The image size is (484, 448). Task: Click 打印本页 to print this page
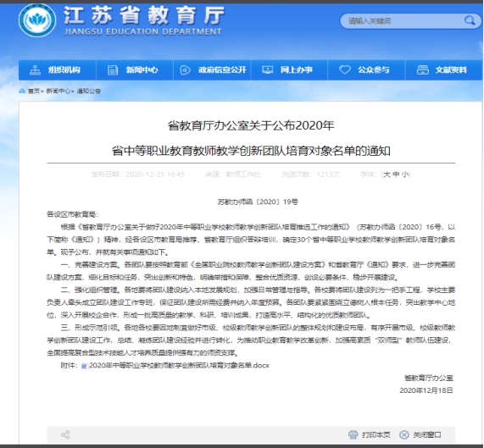pyautogui.click(x=376, y=434)
